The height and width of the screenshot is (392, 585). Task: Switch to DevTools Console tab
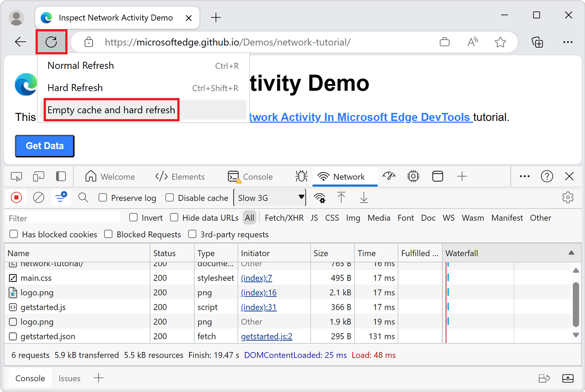(250, 177)
